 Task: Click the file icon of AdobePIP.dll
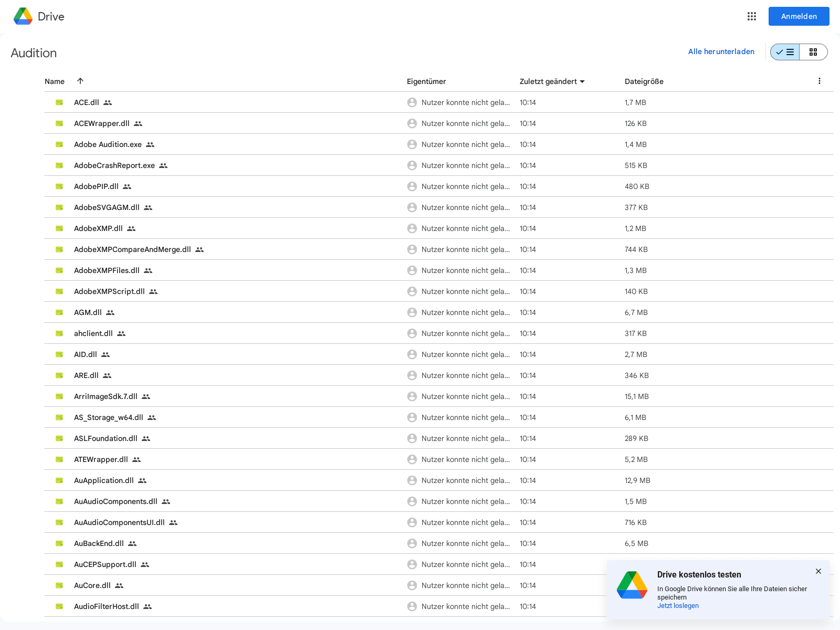pos(59,186)
